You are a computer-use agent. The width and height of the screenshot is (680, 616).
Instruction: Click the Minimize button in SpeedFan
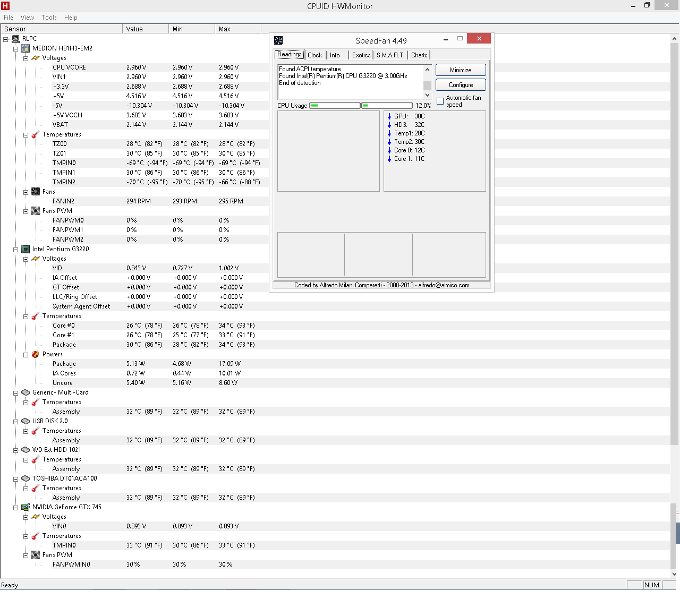(461, 70)
